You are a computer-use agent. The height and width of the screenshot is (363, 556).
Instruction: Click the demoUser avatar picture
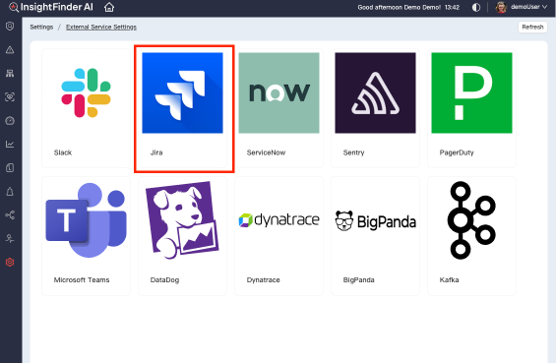click(x=501, y=7)
